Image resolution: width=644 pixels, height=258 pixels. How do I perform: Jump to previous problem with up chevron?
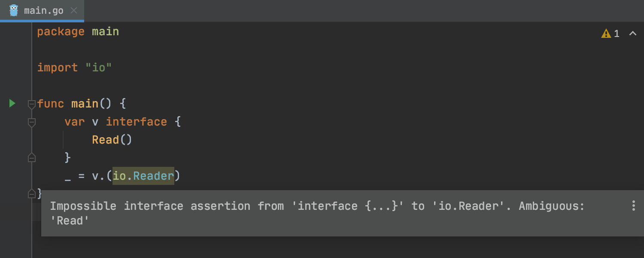pos(632,34)
